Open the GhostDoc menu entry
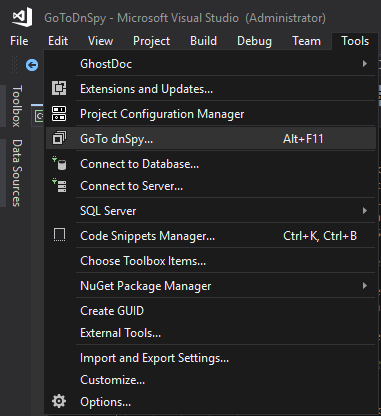381x416 pixels. coord(211,63)
